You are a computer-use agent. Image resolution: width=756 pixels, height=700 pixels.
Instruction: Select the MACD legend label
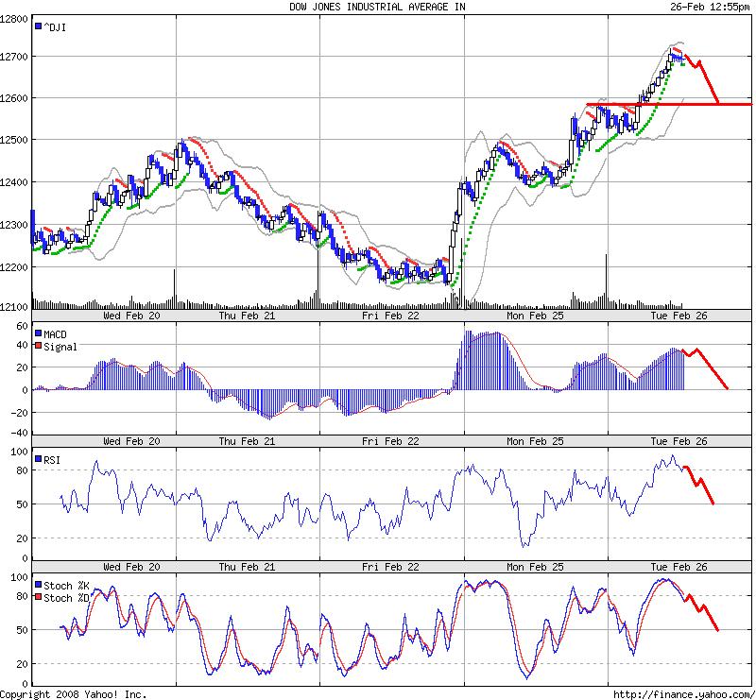coord(55,334)
